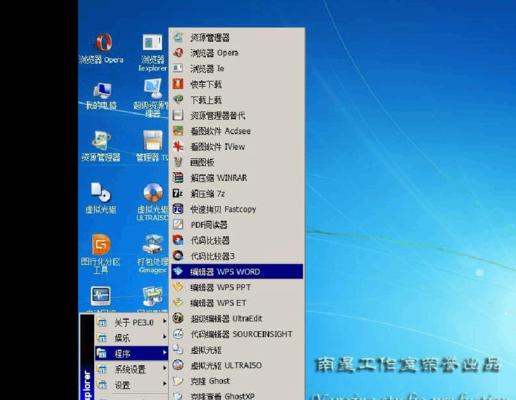The image size is (516, 400).
Task: Expand the 关于 PE3.0 submenu arrow
Action: coord(164,321)
